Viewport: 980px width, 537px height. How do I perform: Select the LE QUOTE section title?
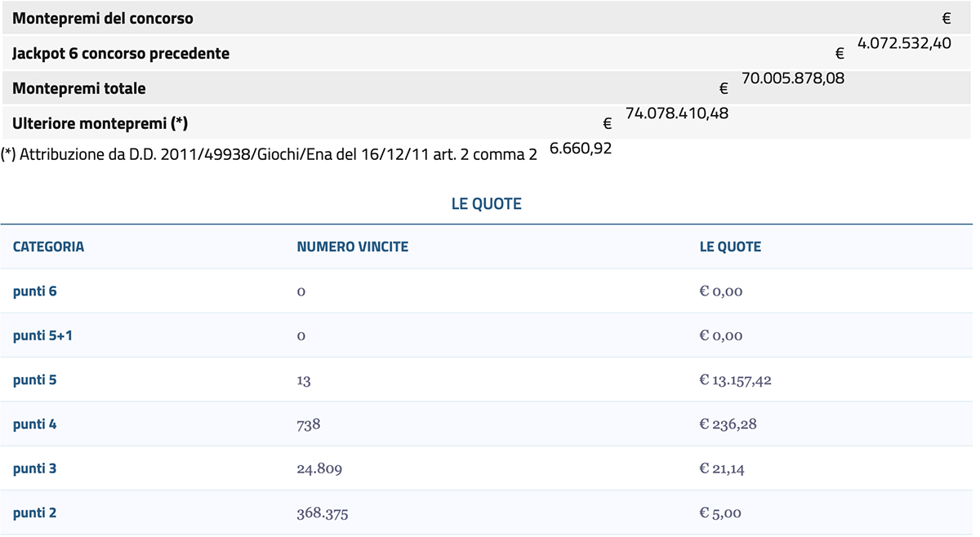coord(487,204)
